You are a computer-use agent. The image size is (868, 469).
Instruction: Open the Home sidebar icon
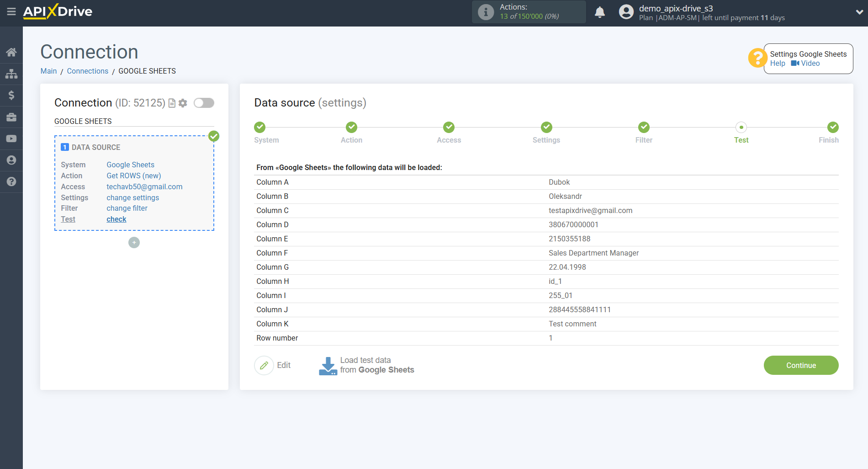point(11,52)
